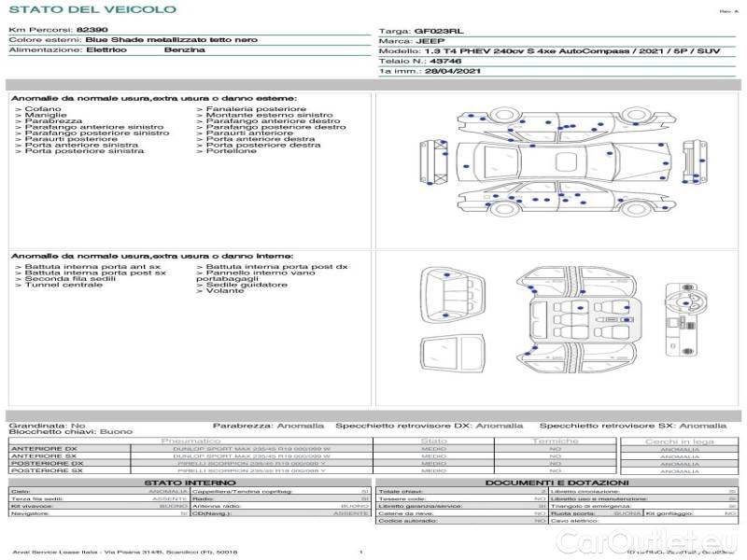Click the 'Termiche' column header
Viewport: 747px width, 560px height.
(555, 441)
